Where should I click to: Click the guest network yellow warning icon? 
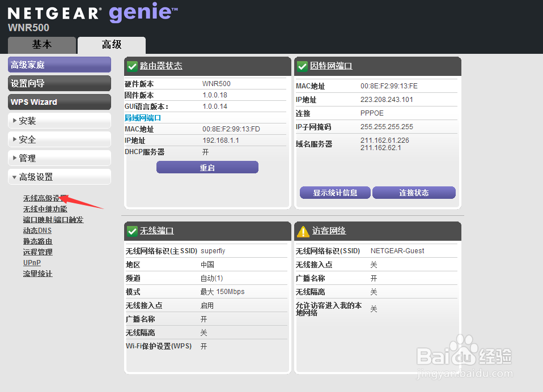[303, 231]
